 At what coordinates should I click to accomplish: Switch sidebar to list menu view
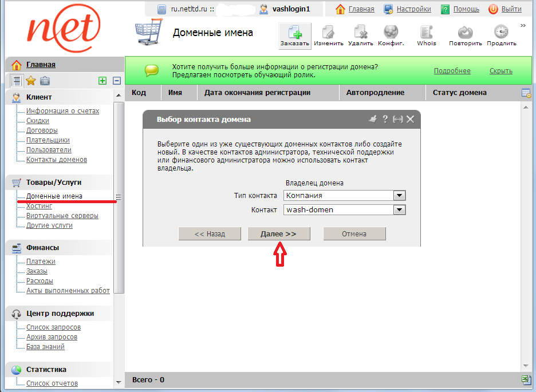17,81
